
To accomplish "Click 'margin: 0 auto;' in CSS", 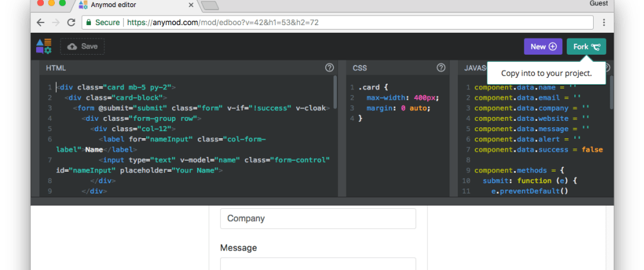I will [399, 108].
